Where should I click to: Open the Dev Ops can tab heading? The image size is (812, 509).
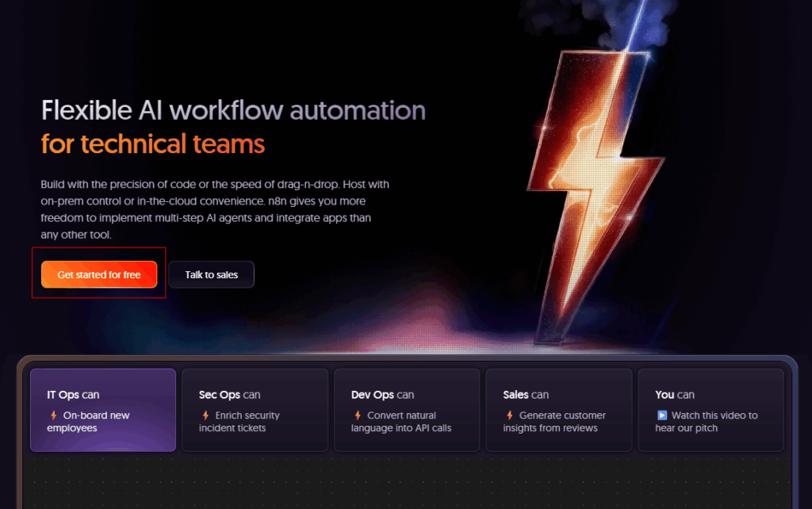coord(382,395)
